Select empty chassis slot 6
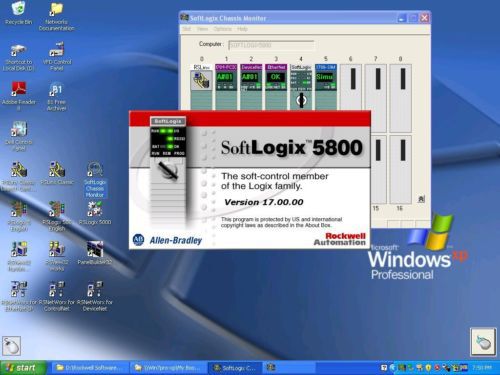This screenshot has height=375, width=500. [x=351, y=98]
